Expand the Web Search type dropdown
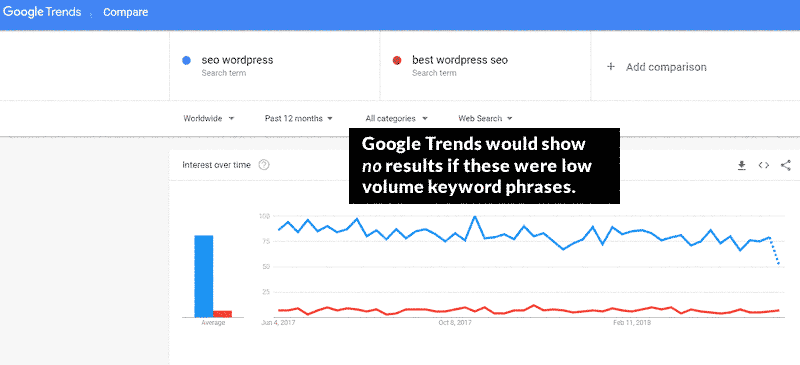 pos(485,118)
